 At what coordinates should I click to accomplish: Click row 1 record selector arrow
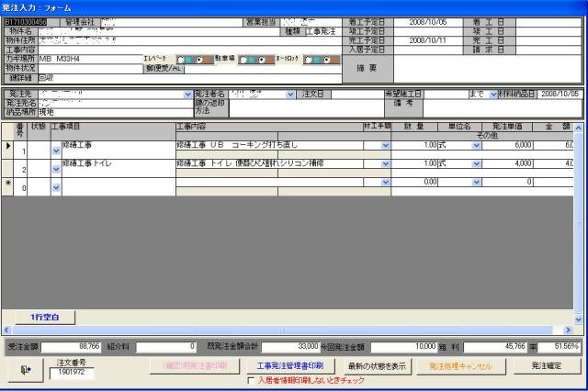tap(9, 145)
